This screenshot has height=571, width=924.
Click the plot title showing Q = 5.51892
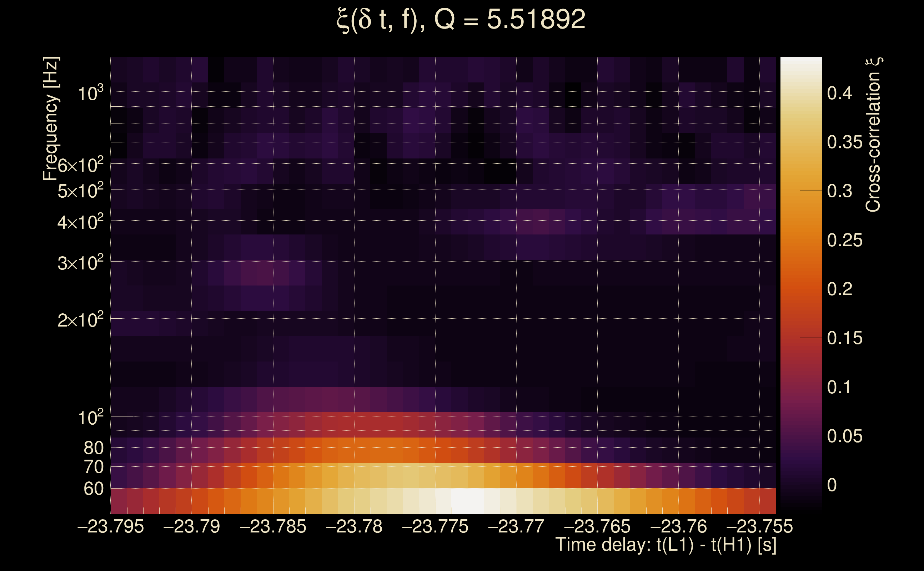[x=461, y=20]
